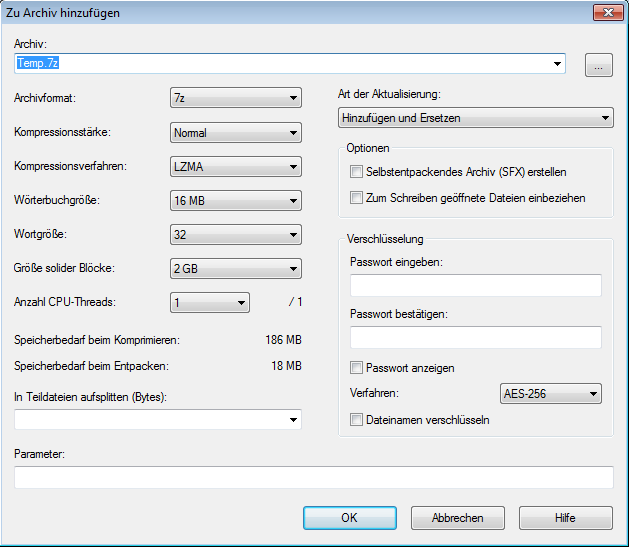
Task: Enable Dateinamen verschlüsseln option
Action: (x=356, y=420)
